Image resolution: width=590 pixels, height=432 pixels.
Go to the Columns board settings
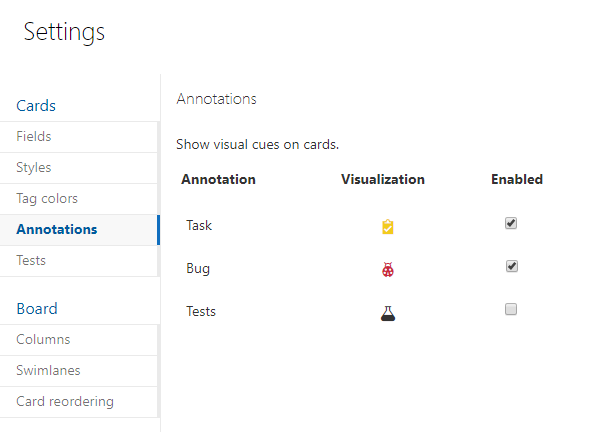click(x=79, y=340)
